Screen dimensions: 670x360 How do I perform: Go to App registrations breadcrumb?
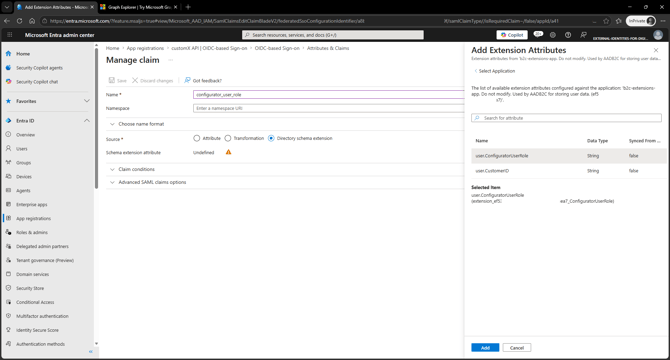(145, 48)
